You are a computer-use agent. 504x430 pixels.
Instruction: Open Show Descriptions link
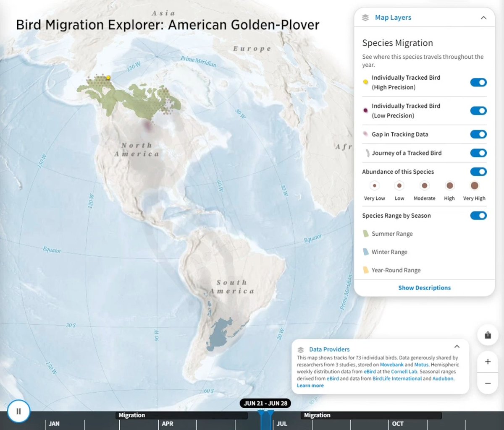424,288
